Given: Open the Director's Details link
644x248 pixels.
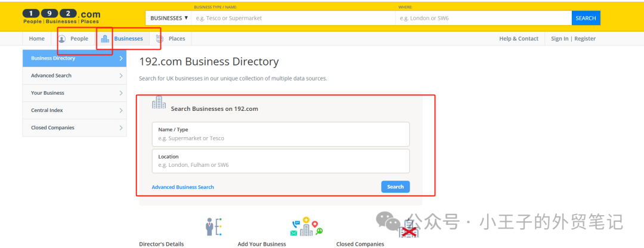Looking at the screenshot, I should [x=162, y=244].
